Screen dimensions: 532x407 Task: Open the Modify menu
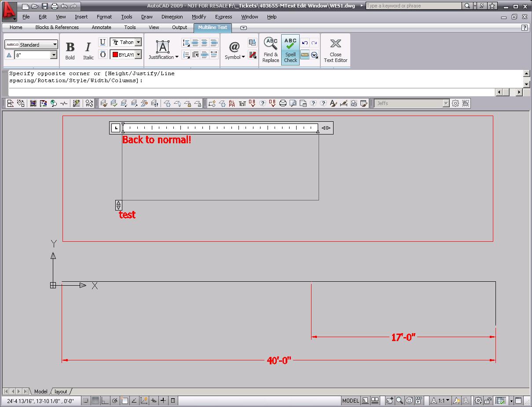pyautogui.click(x=199, y=17)
